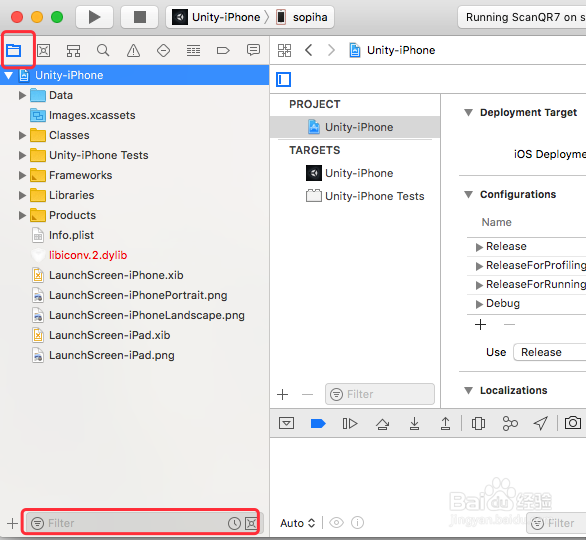This screenshot has width=586, height=540.
Task: Choose the sopiha device destination
Action: tap(302, 17)
